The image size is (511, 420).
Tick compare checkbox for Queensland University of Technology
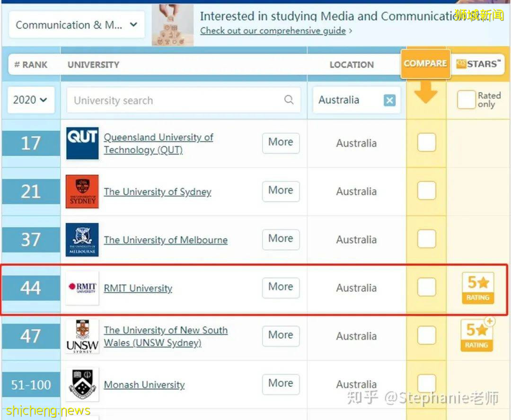click(x=426, y=143)
